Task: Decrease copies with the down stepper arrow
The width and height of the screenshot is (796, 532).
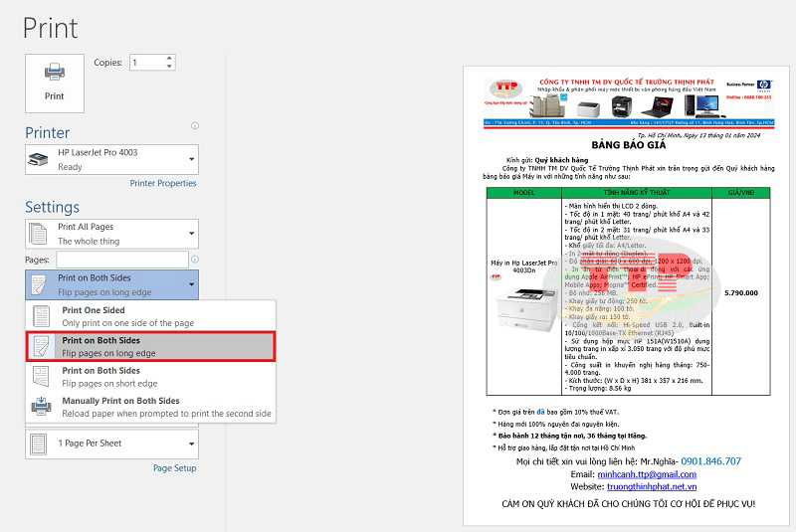Action: coord(169,67)
